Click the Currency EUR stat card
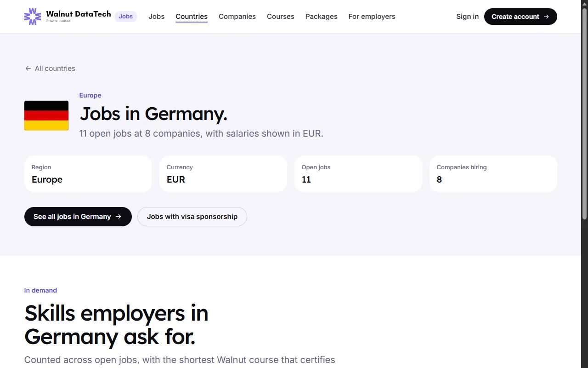The height and width of the screenshot is (368, 588). (223, 174)
